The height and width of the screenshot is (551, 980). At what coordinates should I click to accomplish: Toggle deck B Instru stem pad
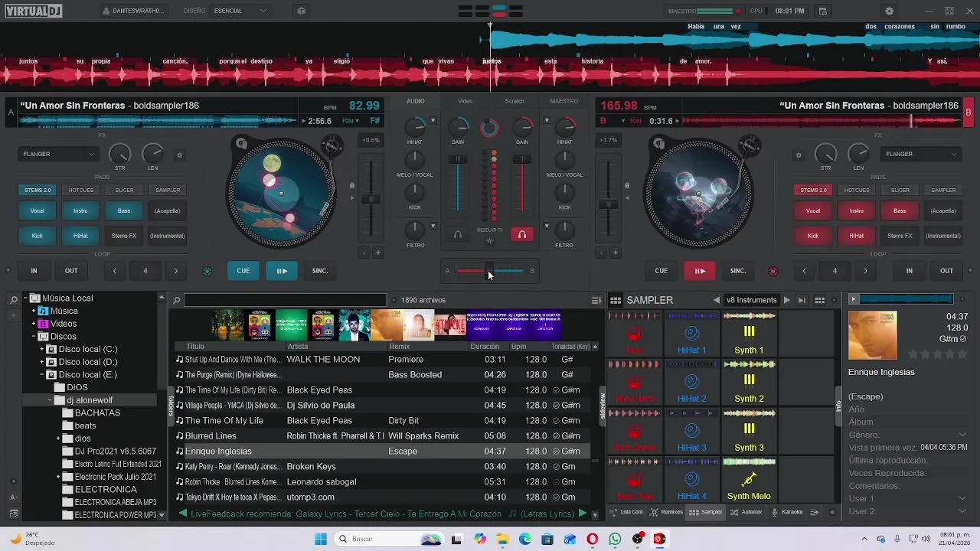pyautogui.click(x=857, y=210)
